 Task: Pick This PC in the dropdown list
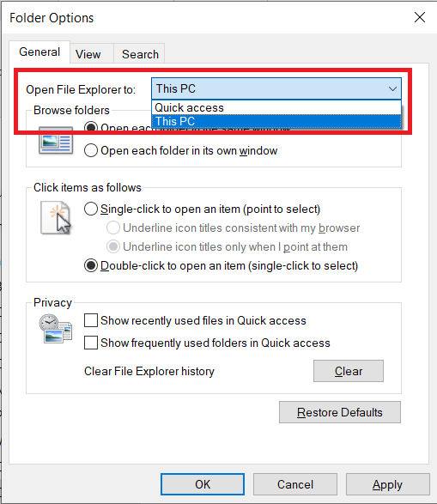click(x=276, y=122)
